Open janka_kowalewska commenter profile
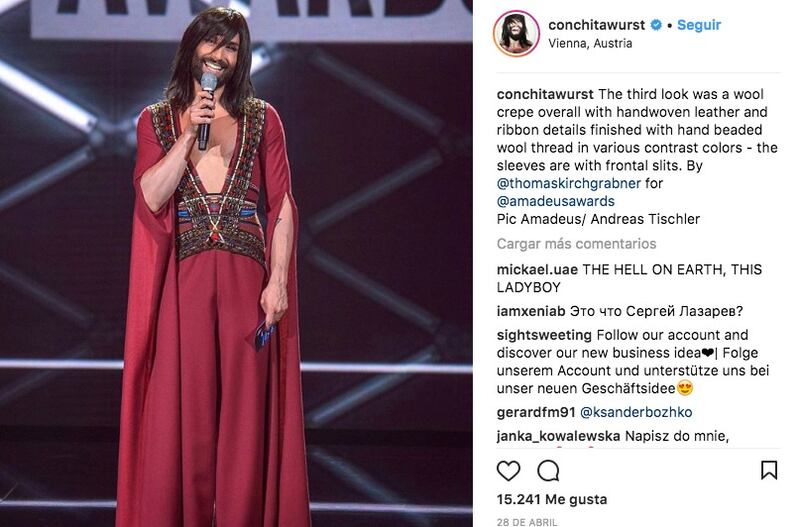800x527 pixels. coord(558,436)
